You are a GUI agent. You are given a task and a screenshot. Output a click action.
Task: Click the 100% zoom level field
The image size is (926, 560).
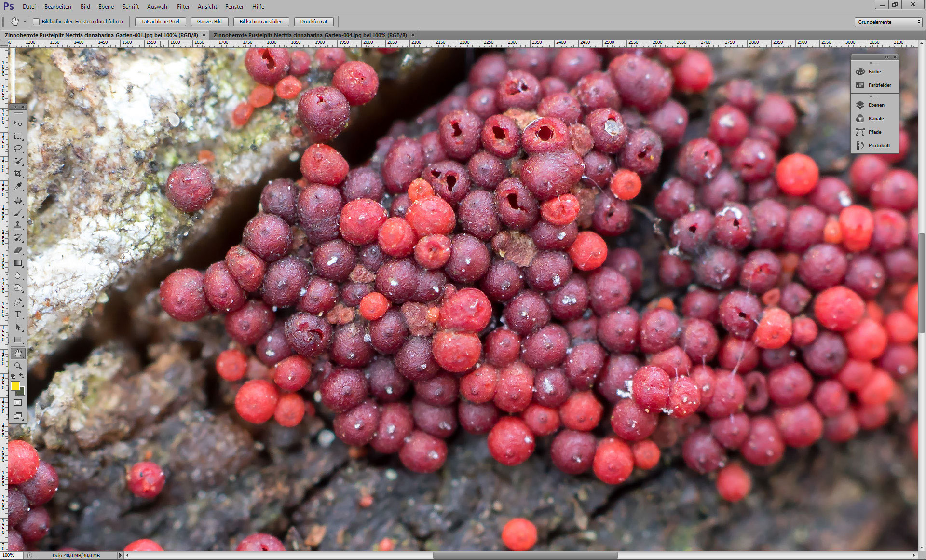pyautogui.click(x=12, y=555)
